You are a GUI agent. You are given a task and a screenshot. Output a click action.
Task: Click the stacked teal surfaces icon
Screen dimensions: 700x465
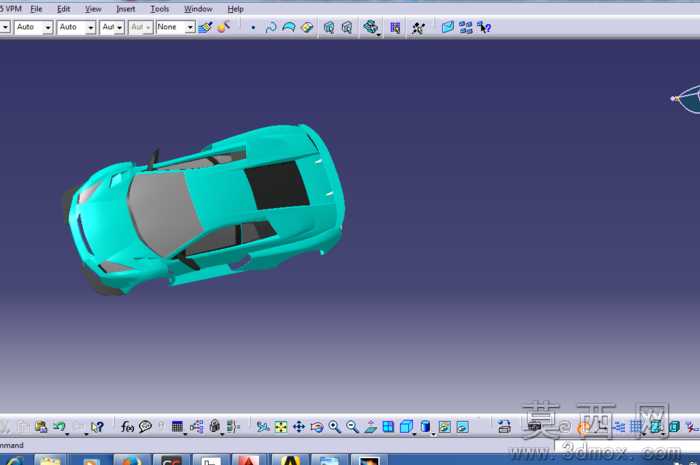coord(370,27)
